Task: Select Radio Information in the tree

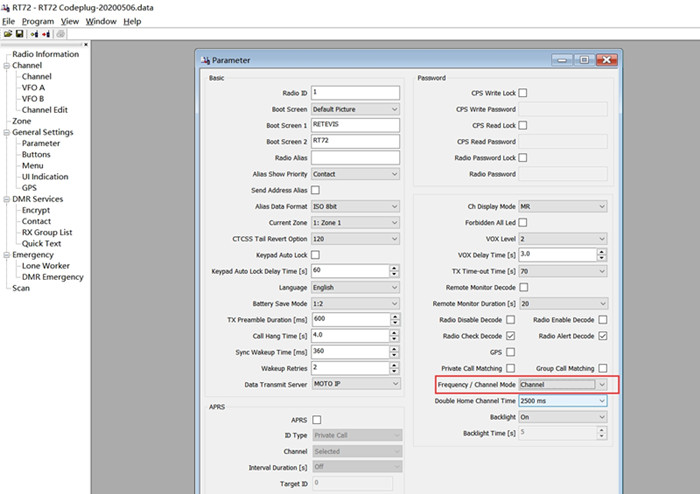Action: click(x=46, y=54)
